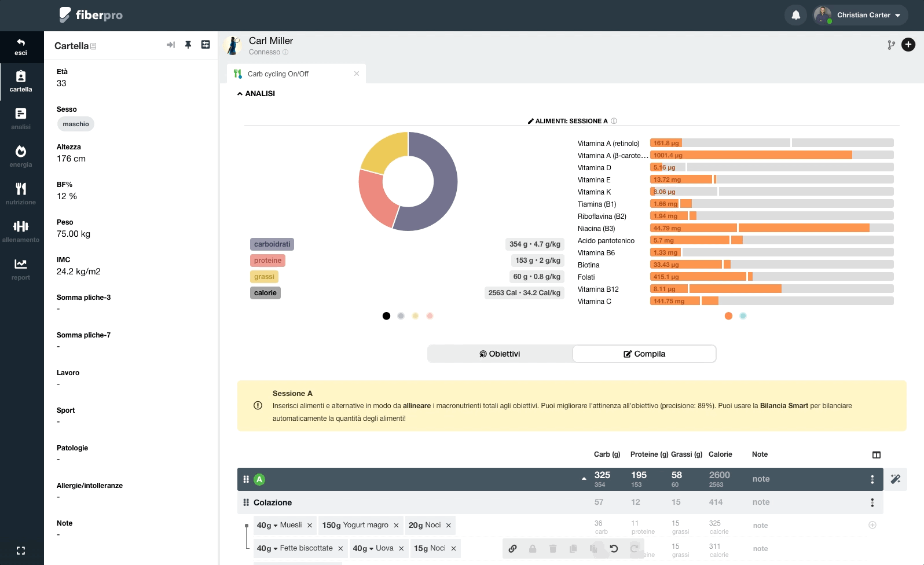Switch to the Compila mode
This screenshot has width=924, height=565.
pos(644,354)
